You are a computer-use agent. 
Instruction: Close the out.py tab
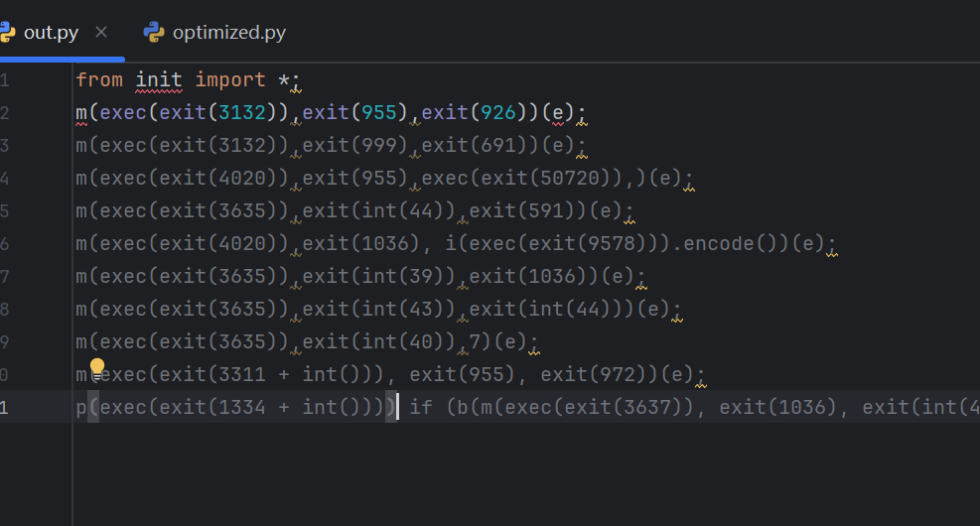[101, 33]
